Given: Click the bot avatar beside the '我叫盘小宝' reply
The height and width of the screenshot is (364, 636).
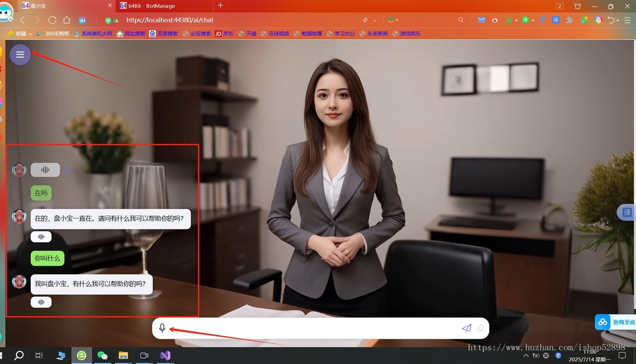Looking at the screenshot, I should tap(19, 281).
